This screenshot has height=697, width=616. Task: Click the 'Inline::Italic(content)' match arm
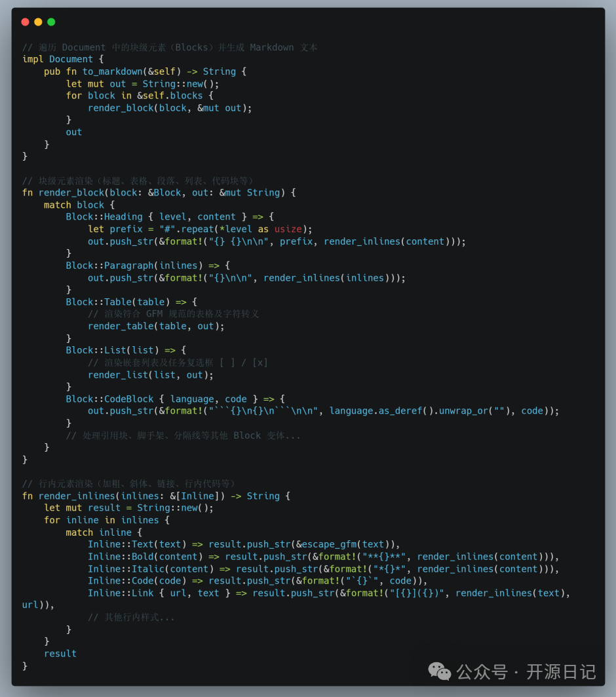(323, 569)
